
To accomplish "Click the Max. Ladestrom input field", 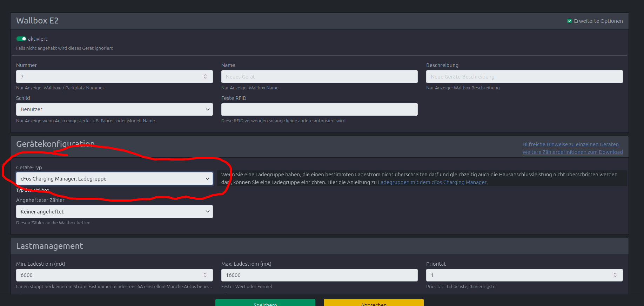I will [319, 275].
